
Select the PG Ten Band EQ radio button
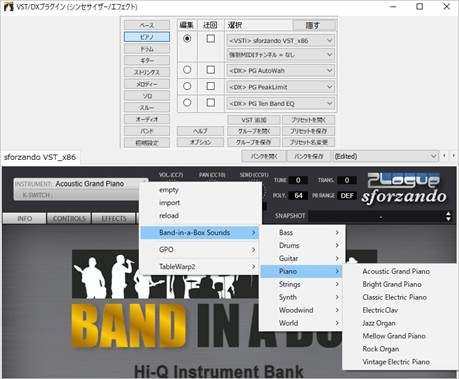pos(187,102)
